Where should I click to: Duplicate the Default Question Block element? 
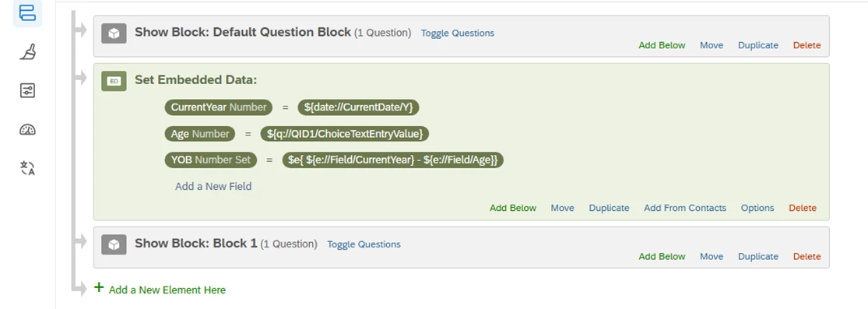[757, 45]
